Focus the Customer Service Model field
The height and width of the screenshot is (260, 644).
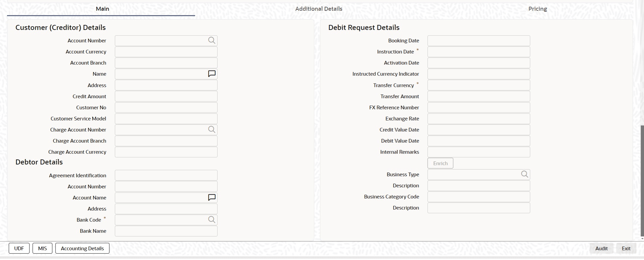pyautogui.click(x=166, y=118)
